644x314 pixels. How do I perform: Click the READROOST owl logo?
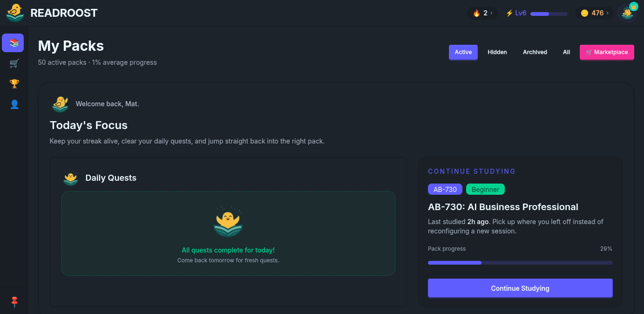pos(14,13)
